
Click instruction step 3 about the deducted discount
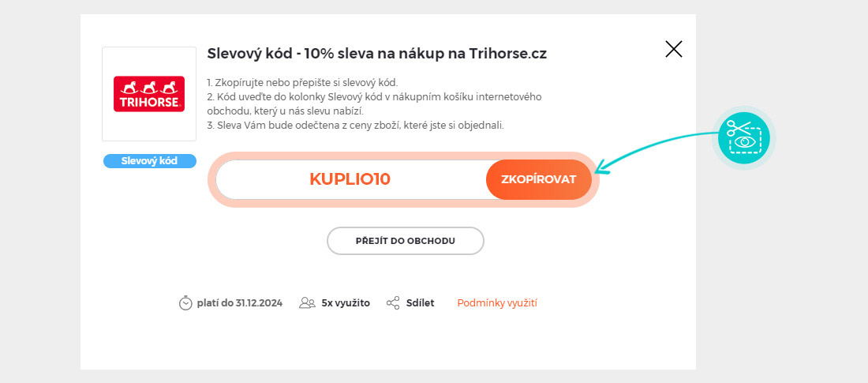[x=355, y=125]
